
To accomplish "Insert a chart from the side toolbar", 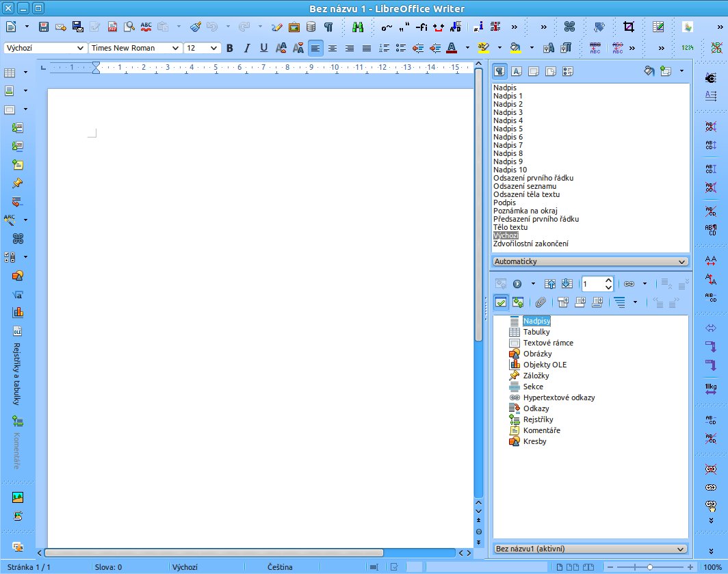I will click(x=18, y=313).
